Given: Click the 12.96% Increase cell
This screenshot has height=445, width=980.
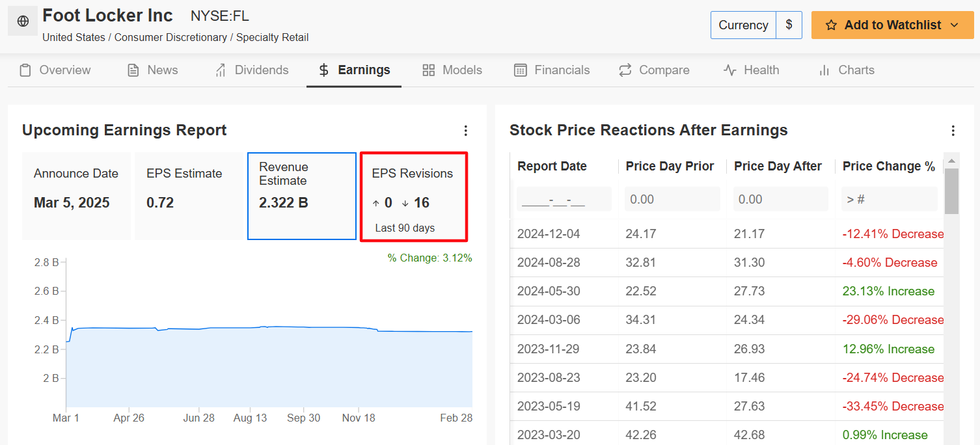Looking at the screenshot, I should pyautogui.click(x=888, y=349).
